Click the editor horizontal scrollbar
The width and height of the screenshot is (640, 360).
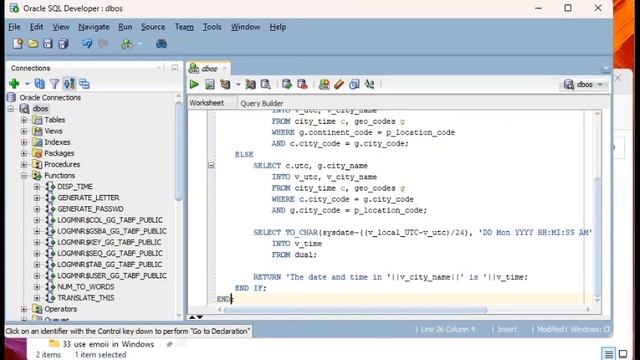click(x=355, y=310)
